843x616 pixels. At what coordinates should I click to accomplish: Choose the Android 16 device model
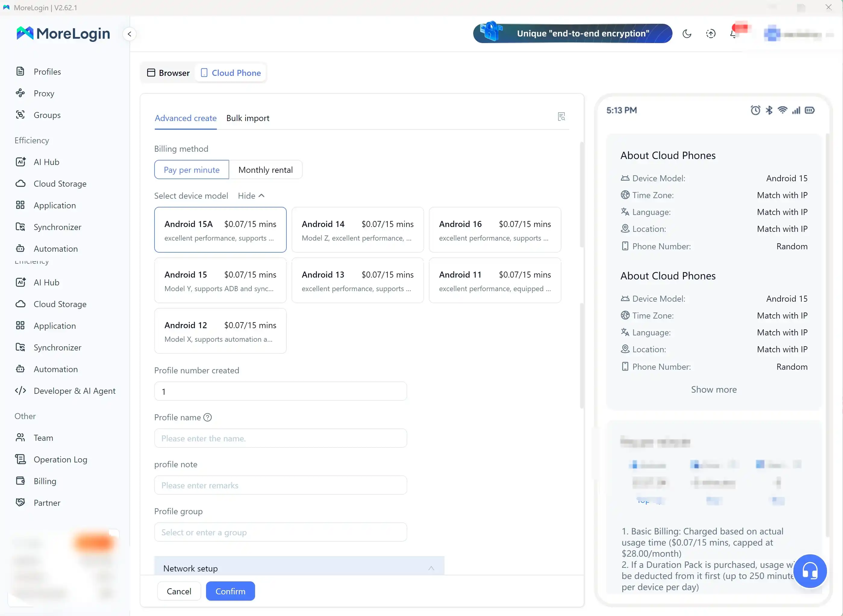(495, 230)
